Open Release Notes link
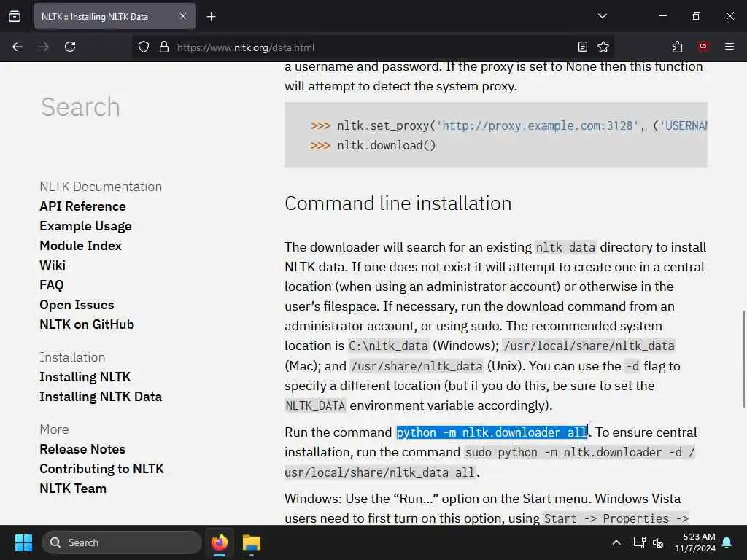Viewport: 747px width, 560px height. [x=82, y=449]
